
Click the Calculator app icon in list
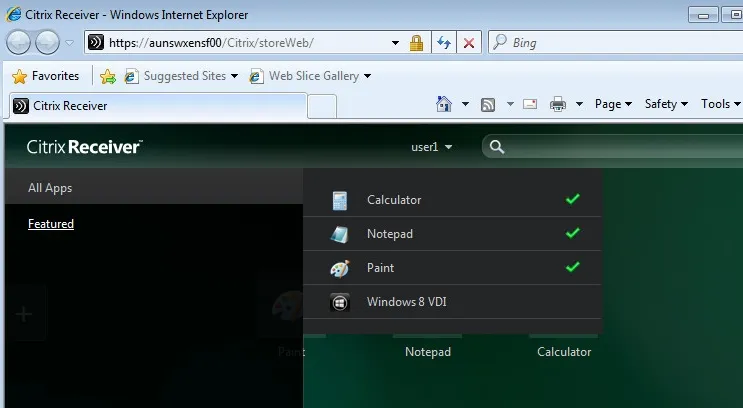tap(340, 200)
